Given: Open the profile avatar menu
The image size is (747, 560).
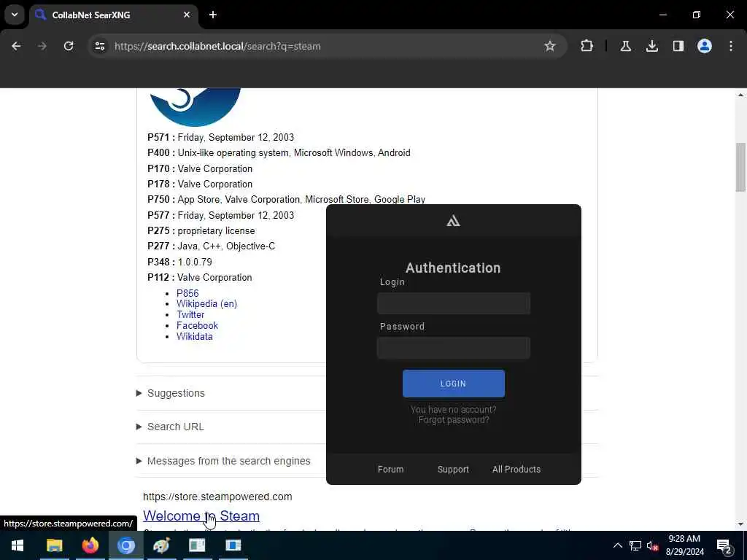Looking at the screenshot, I should click(x=705, y=46).
